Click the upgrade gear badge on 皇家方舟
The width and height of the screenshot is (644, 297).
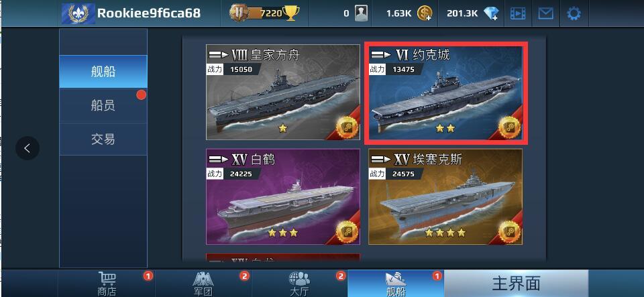point(347,127)
